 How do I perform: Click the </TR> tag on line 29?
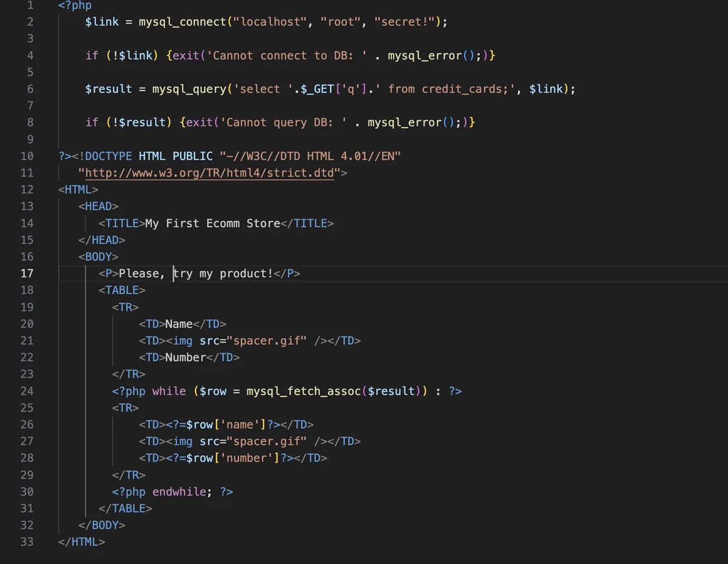[129, 475]
